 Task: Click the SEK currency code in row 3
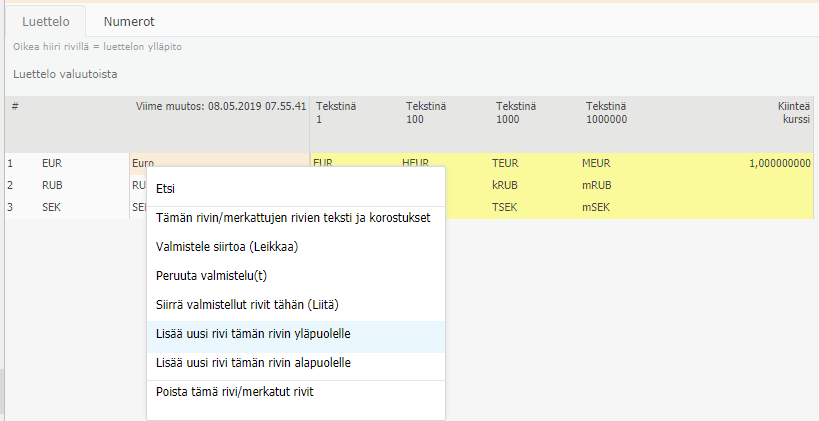pos(52,207)
